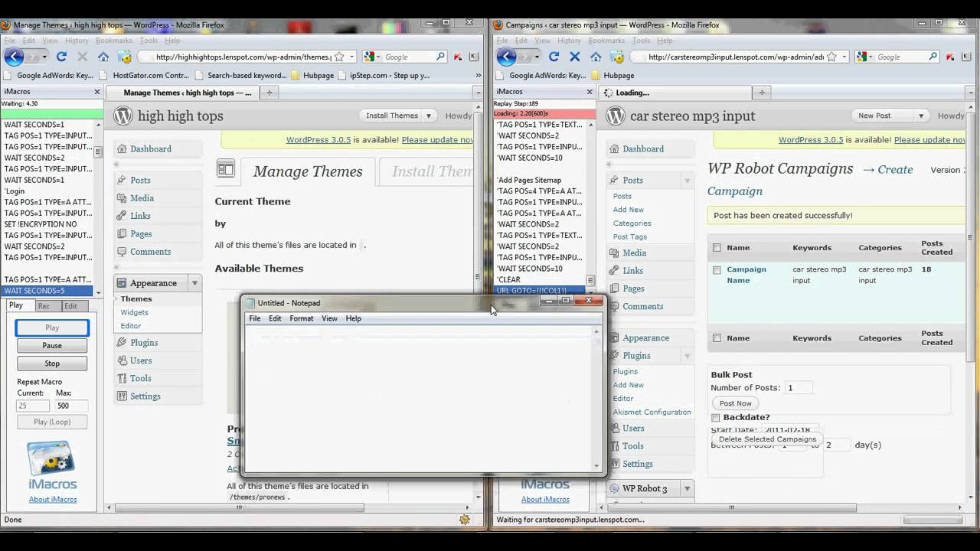The height and width of the screenshot is (551, 980).
Task: Click status bar icon in left Firefox
Action: [465, 520]
